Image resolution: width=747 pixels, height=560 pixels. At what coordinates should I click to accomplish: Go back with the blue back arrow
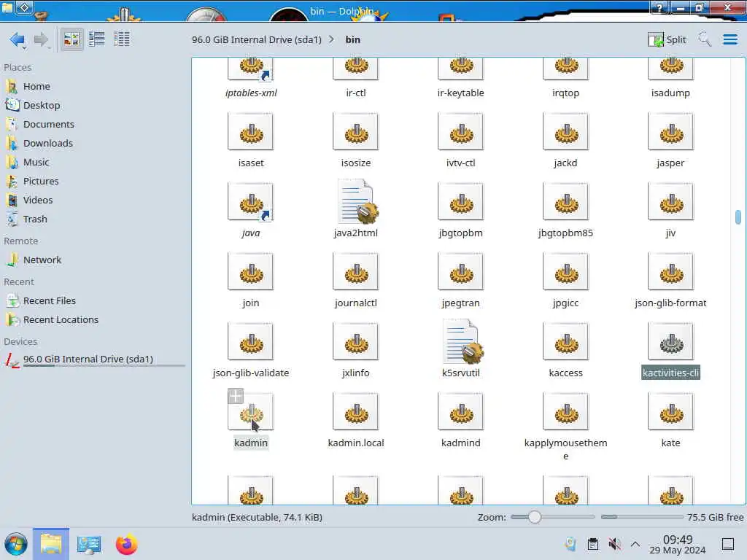pyautogui.click(x=17, y=39)
